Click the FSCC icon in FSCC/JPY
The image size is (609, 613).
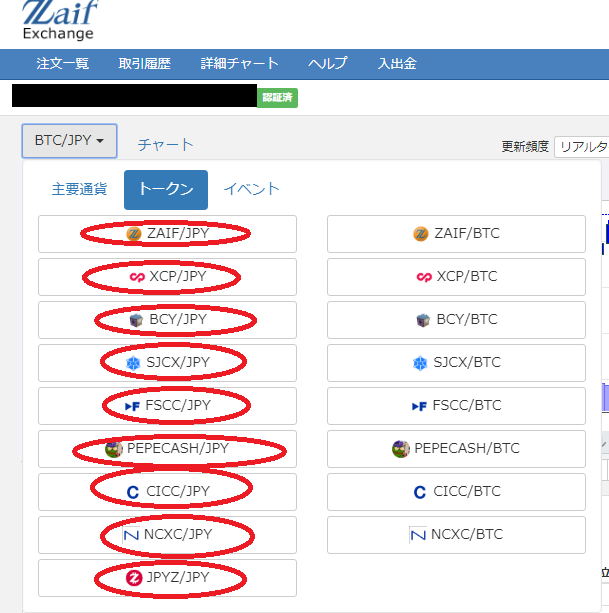click(133, 407)
